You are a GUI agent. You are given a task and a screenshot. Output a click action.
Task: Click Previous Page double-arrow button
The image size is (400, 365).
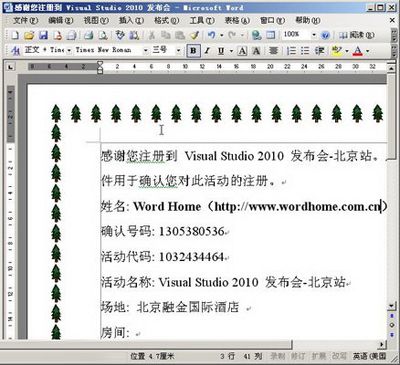(392, 316)
